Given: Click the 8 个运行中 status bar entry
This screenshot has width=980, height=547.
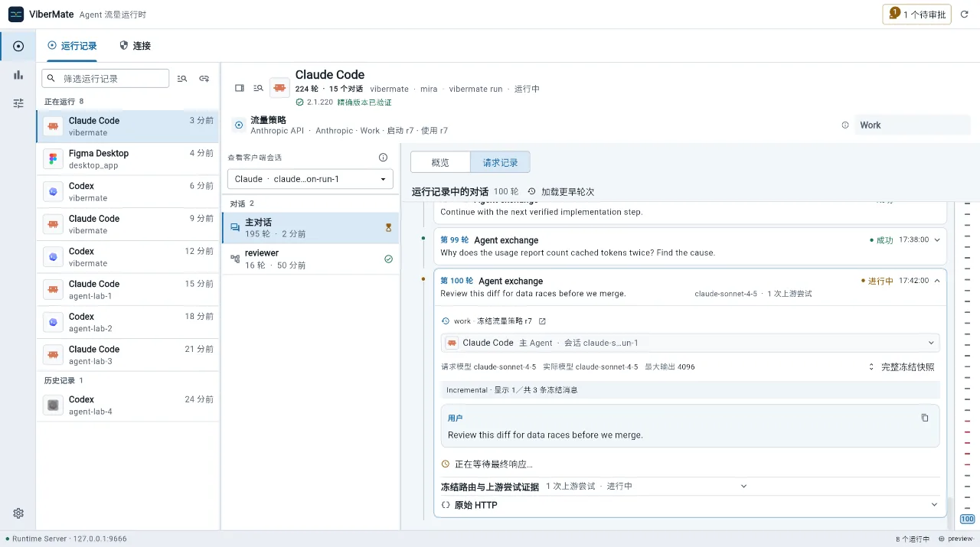Looking at the screenshot, I should [x=913, y=539].
